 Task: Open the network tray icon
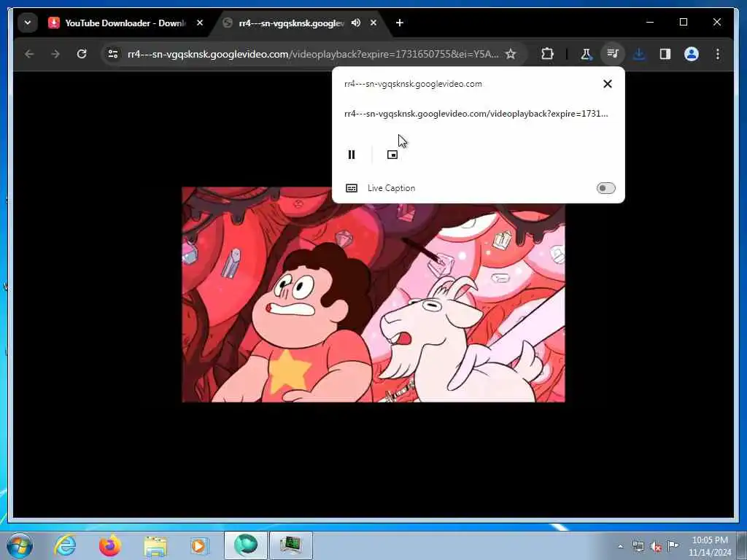[x=638, y=547]
